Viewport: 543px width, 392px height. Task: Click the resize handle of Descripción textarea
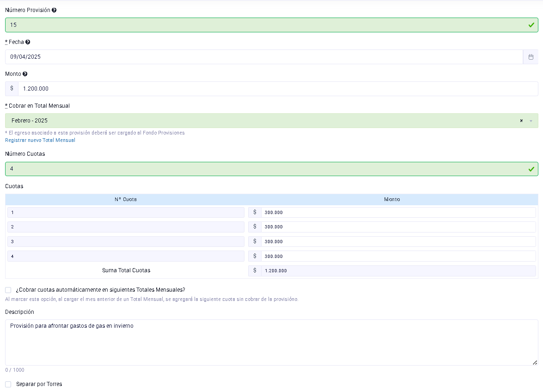[535, 362]
